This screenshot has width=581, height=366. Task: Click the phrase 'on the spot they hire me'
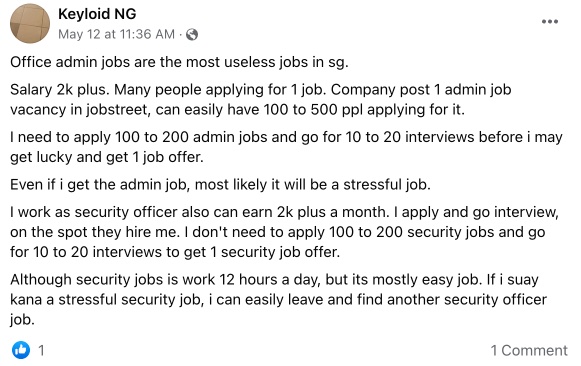95,232
